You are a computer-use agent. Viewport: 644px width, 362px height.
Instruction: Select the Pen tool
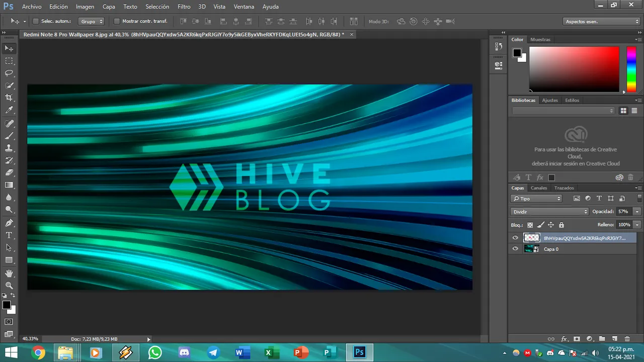tap(9, 223)
